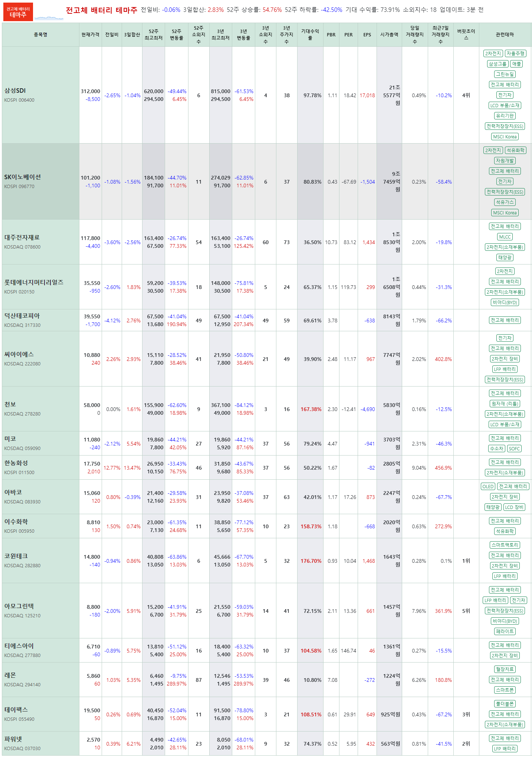The height and width of the screenshot is (759, 532).
Task: Click the 폴더블폰 theme tag
Action: coord(505,704)
